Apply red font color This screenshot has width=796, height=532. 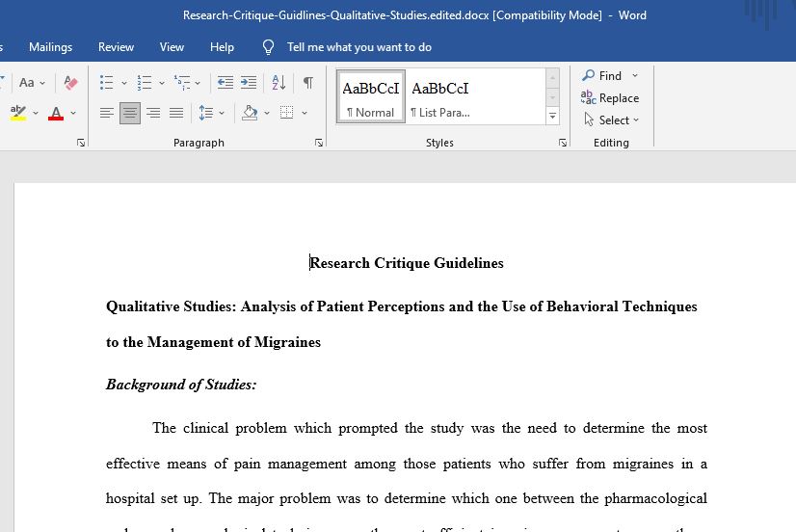56,113
